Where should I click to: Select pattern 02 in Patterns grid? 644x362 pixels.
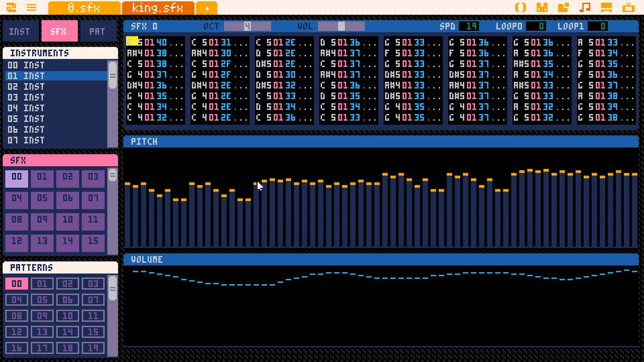pos(67,284)
